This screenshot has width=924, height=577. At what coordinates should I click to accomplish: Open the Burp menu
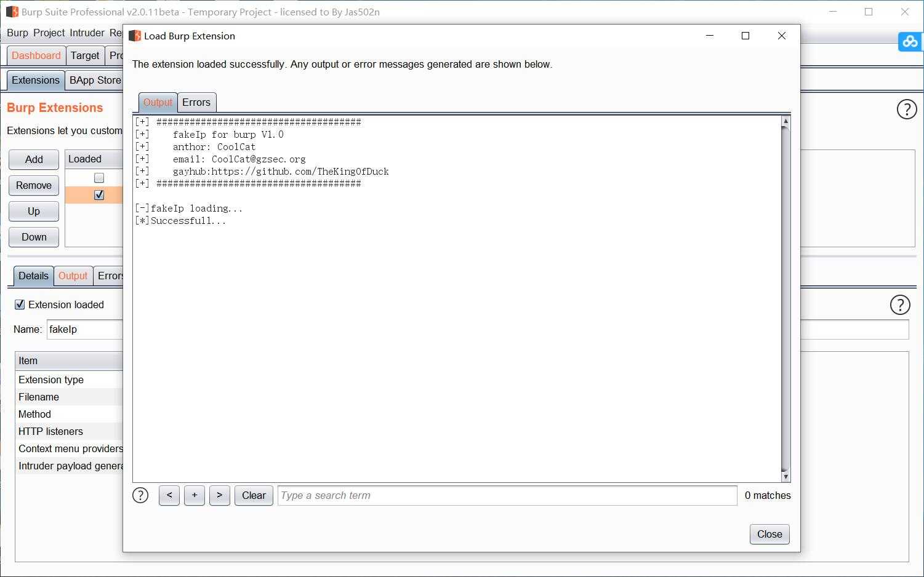point(17,33)
